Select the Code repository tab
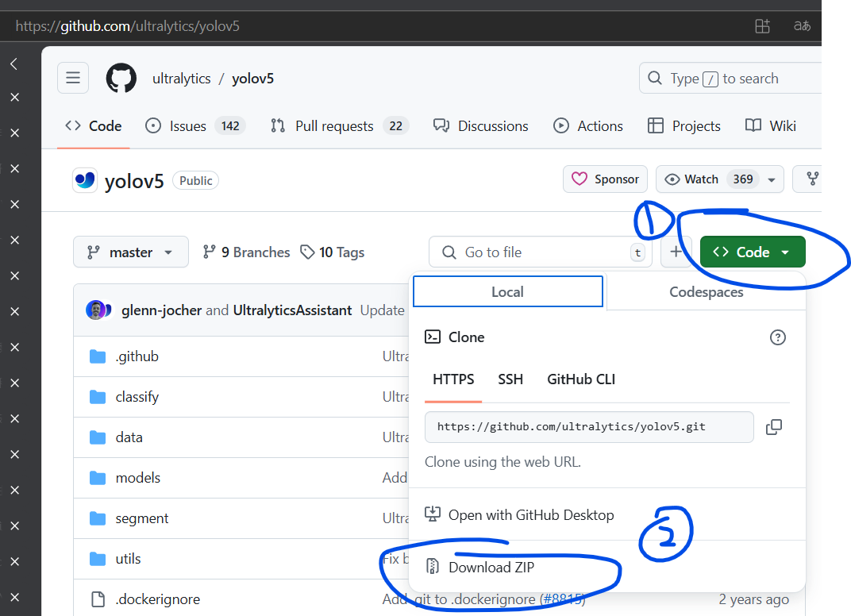Screen dimensions: 851x616 pos(94,126)
